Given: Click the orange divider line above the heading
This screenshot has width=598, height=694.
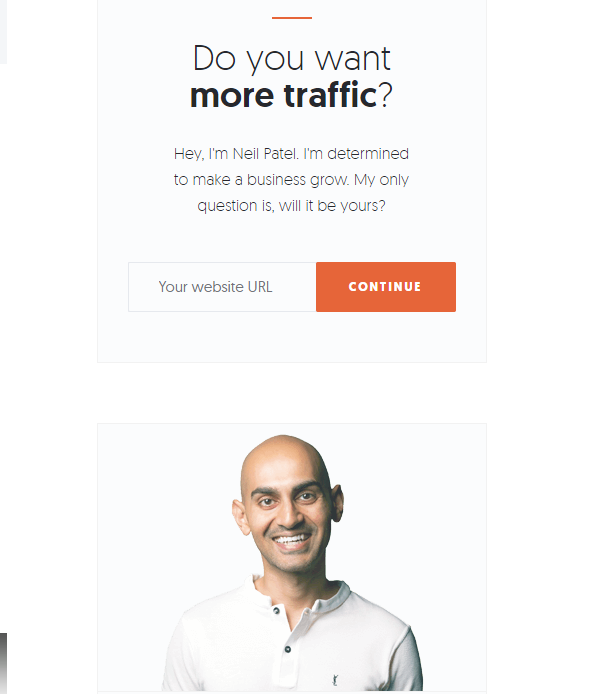Looking at the screenshot, I should 292,18.
